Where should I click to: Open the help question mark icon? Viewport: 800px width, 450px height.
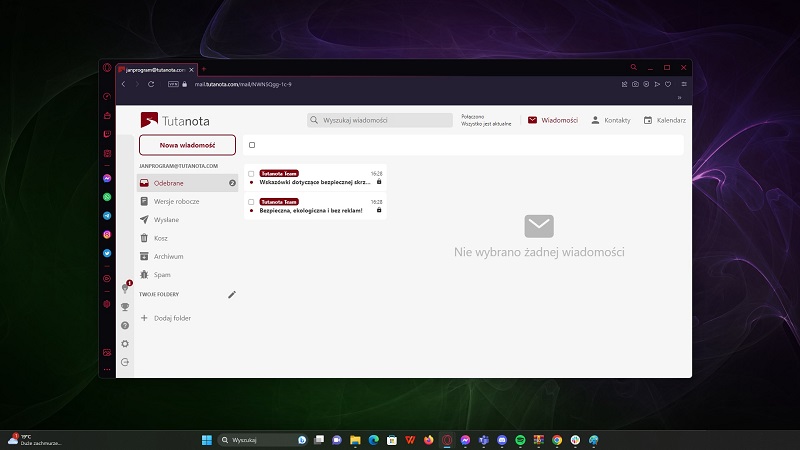[x=125, y=325]
